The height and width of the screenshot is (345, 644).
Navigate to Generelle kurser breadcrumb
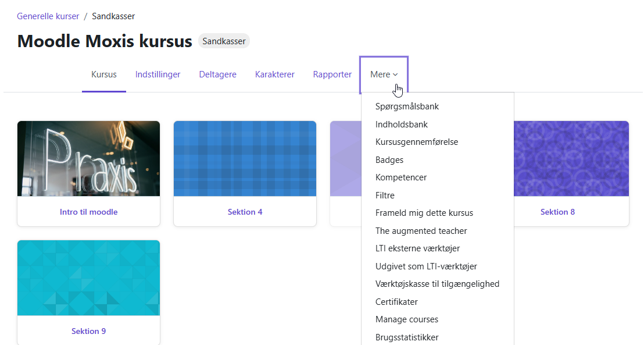(x=48, y=16)
